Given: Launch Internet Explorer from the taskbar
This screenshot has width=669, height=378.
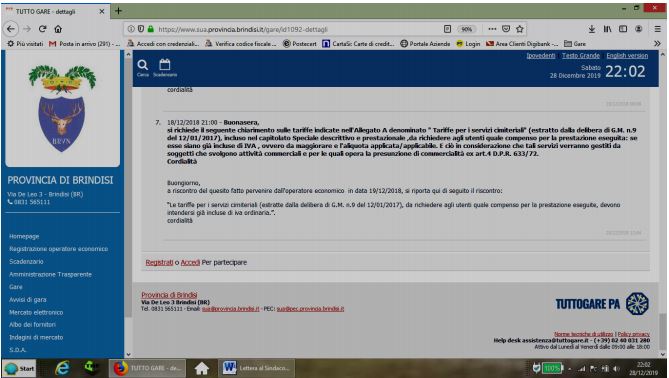Looking at the screenshot, I should pyautogui.click(x=62, y=368).
